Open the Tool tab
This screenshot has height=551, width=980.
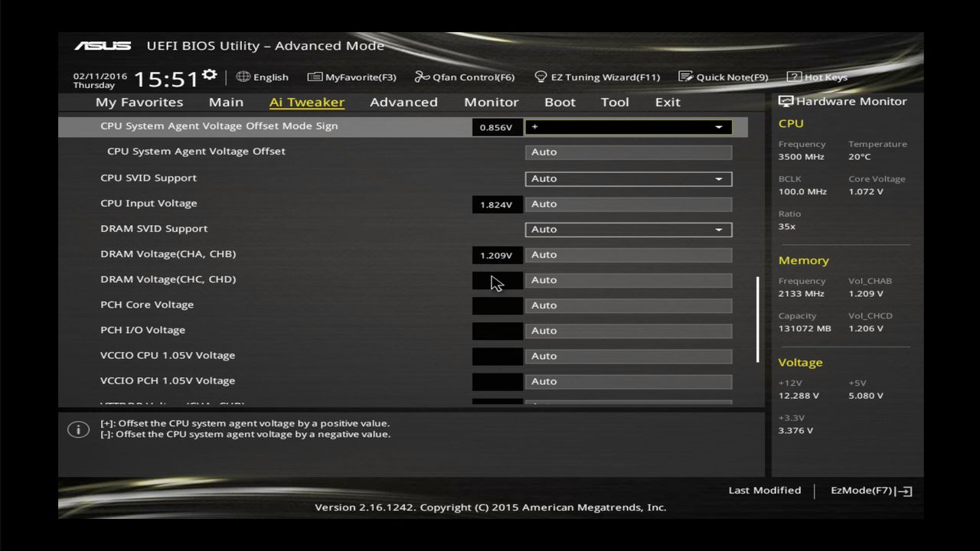click(x=615, y=102)
